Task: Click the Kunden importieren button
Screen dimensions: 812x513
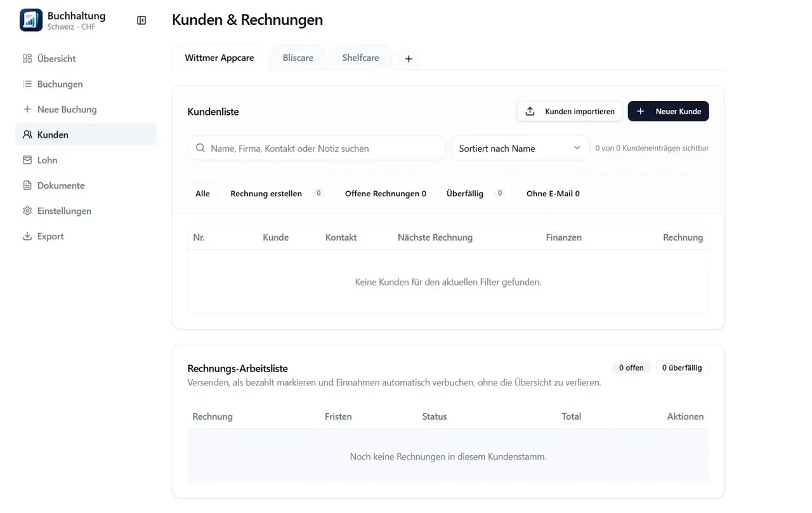Action: pyautogui.click(x=570, y=111)
